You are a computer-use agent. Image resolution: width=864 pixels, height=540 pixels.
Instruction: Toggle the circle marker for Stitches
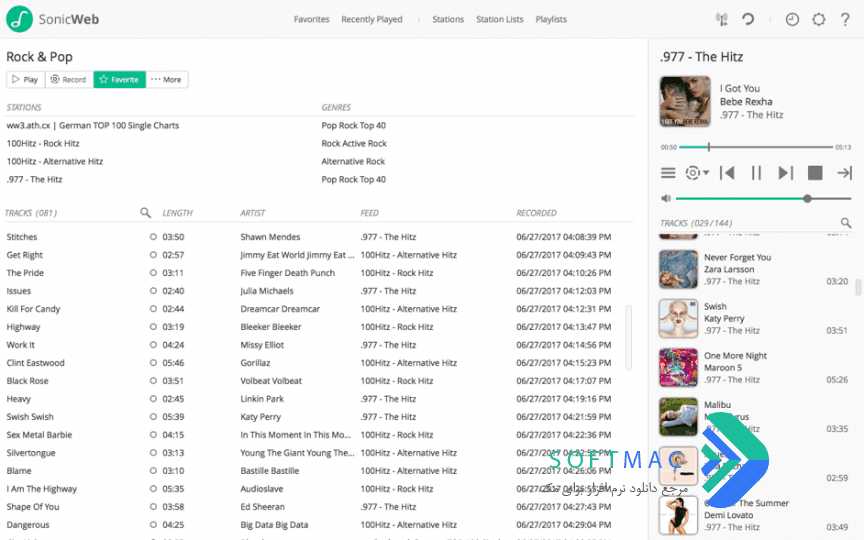tap(153, 237)
